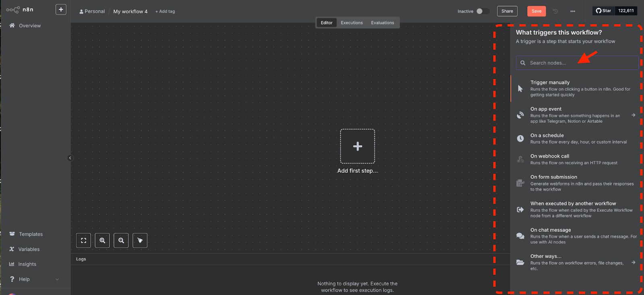Click the Search nodes input field
The image size is (644, 295).
tap(577, 63)
